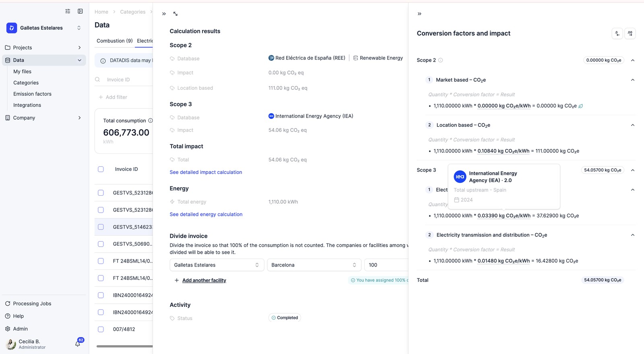Click the Red Eléctrica de España logo icon
The height and width of the screenshot is (354, 644).
pos(271,58)
